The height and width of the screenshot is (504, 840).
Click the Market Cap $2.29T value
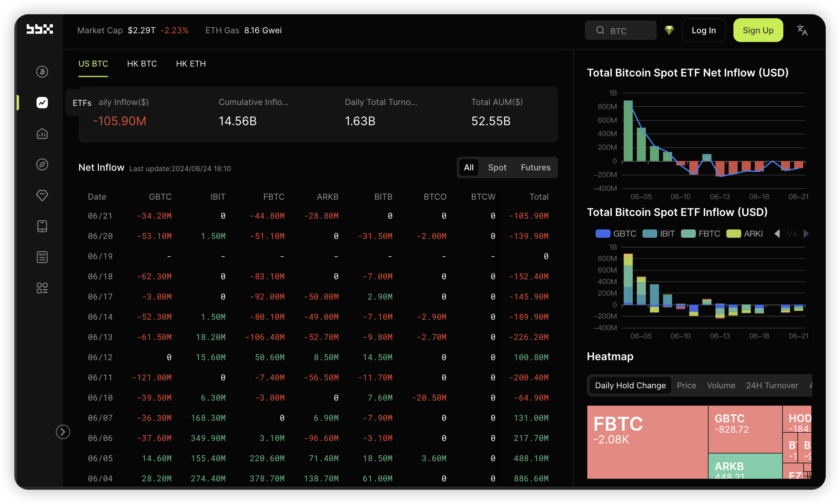coord(141,31)
